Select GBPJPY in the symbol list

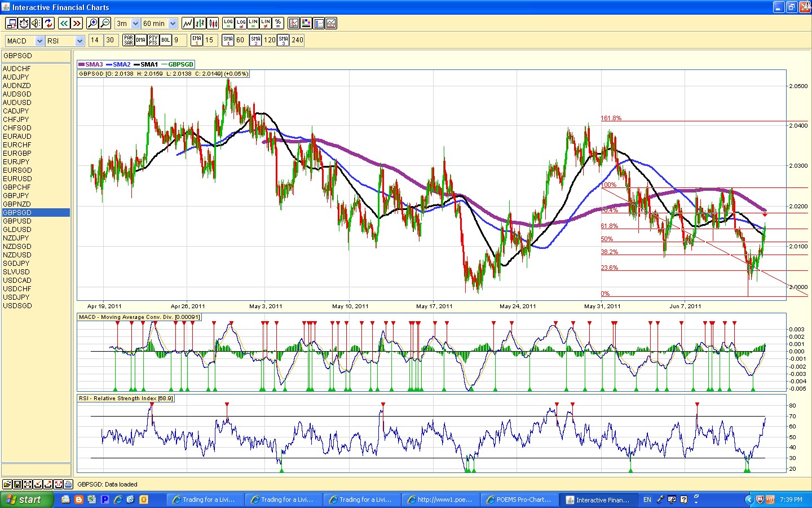[x=36, y=196]
